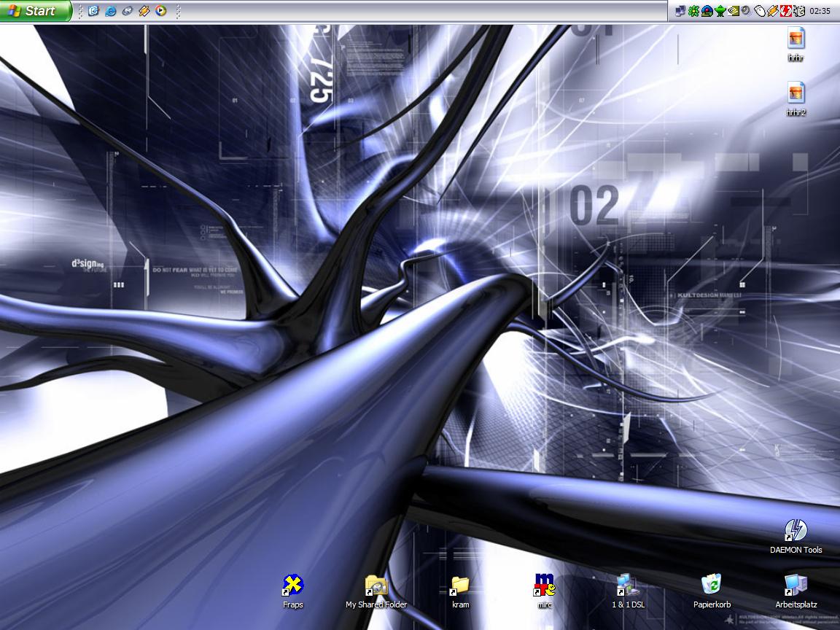Select the DAEMON Tools desktop shortcut
The height and width of the screenshot is (630, 840).
tap(796, 531)
